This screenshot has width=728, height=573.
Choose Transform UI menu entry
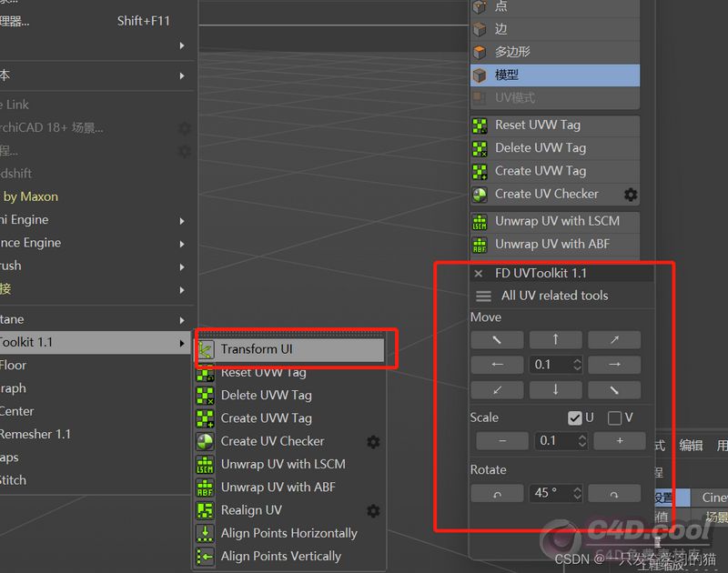coord(289,349)
